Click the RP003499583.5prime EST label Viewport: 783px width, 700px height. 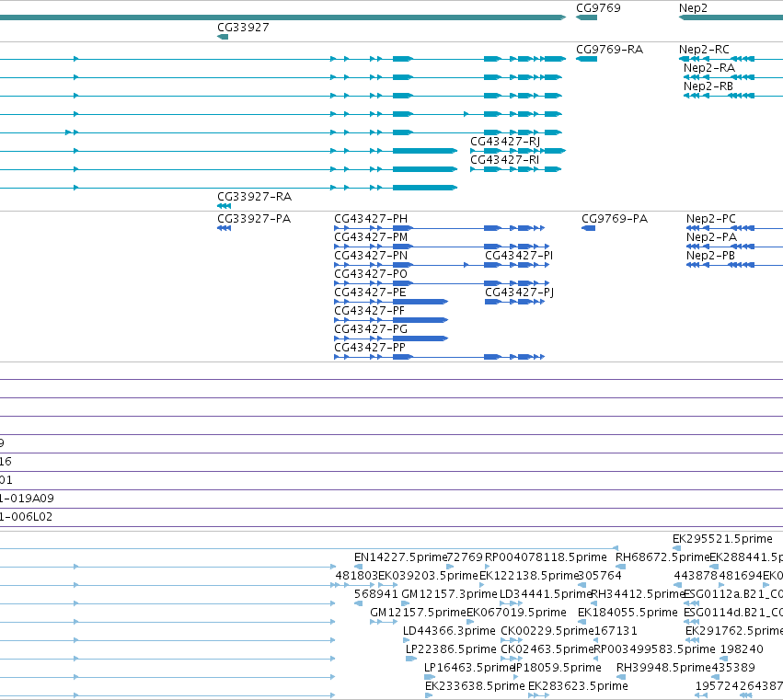(x=655, y=649)
